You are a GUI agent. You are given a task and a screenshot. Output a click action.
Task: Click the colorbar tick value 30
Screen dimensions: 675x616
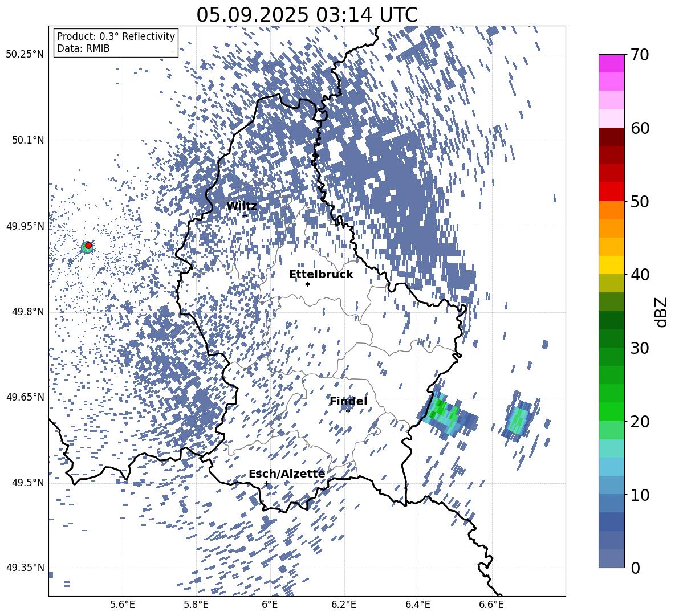click(x=640, y=348)
